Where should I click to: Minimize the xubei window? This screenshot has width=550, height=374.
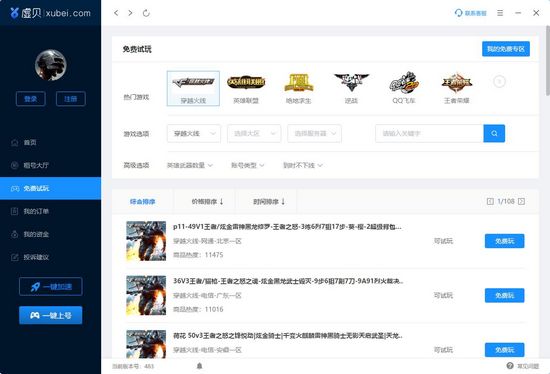[518, 13]
